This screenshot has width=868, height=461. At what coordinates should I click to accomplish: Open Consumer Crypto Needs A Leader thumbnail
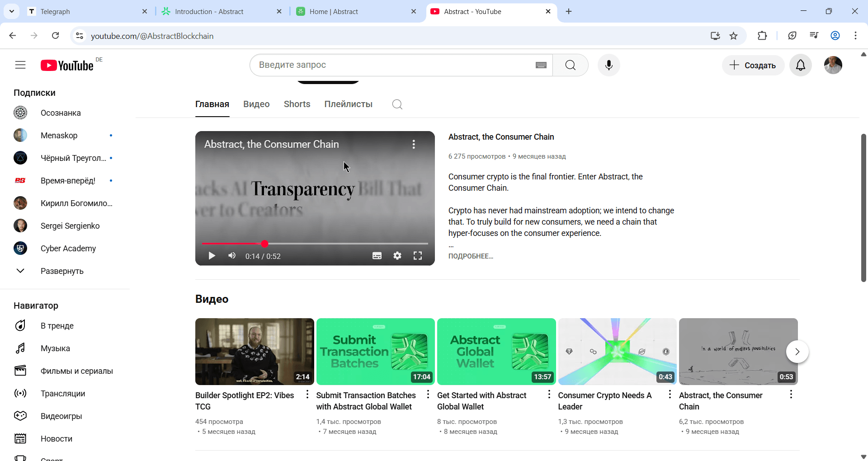point(618,352)
